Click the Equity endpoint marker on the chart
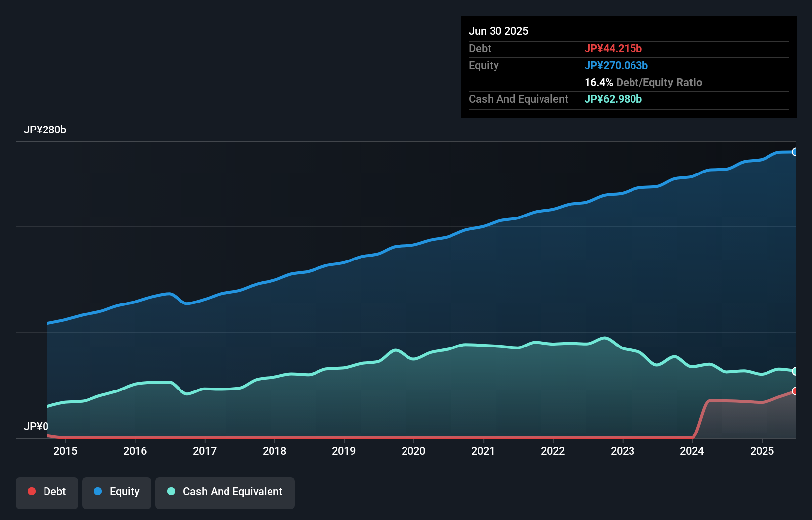 point(795,152)
